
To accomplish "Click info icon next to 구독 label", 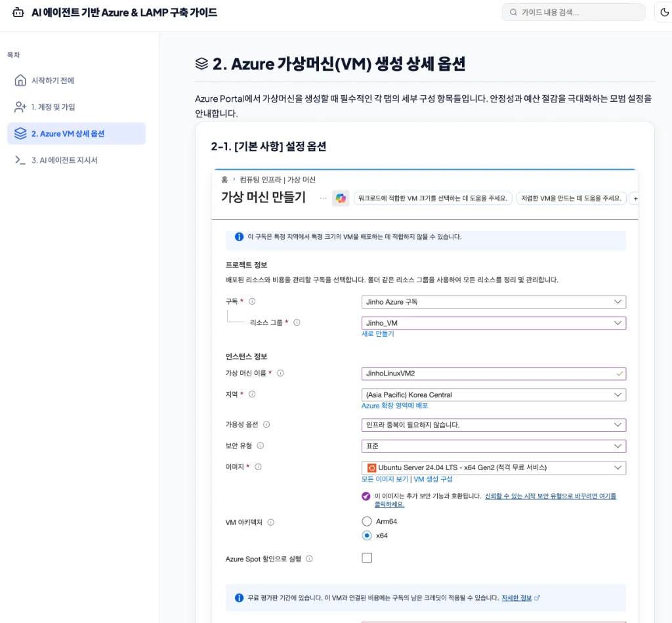I will tap(252, 301).
